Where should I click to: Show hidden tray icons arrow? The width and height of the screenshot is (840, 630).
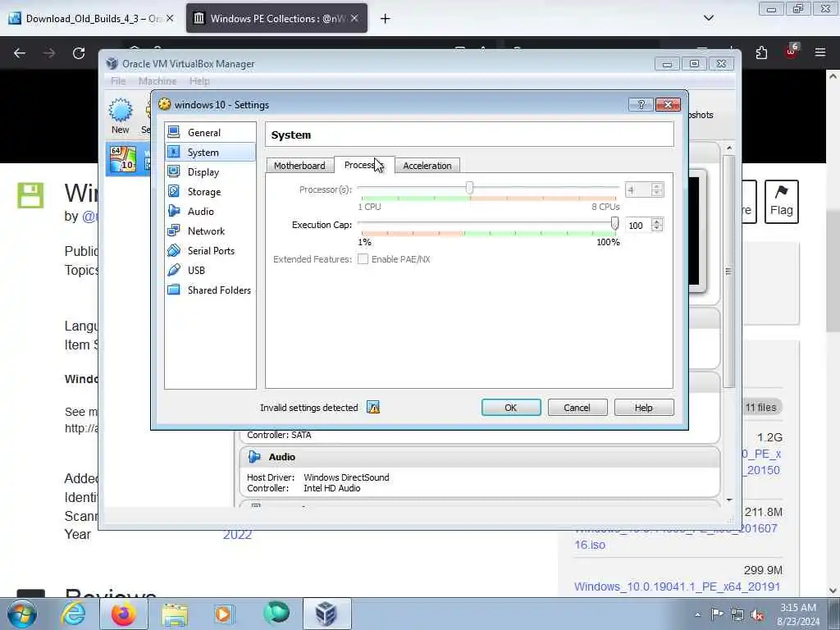[697, 615]
